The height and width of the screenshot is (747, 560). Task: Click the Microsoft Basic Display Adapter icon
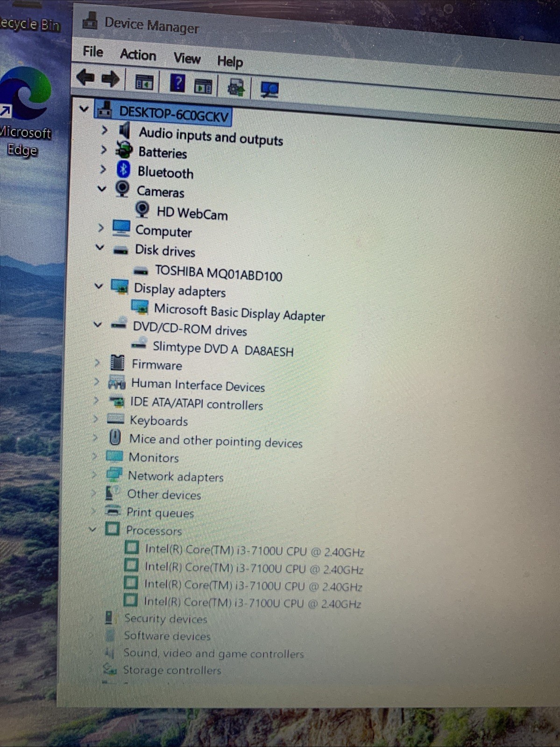pyautogui.click(x=140, y=306)
